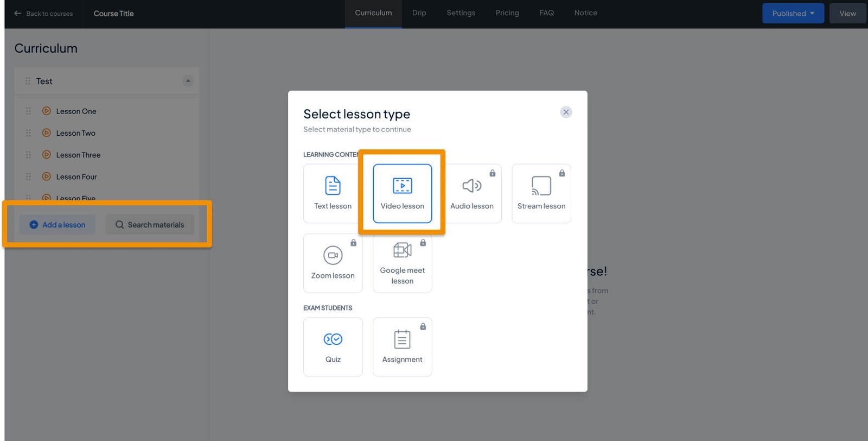The width and height of the screenshot is (868, 441).
Task: Click the Course Title text
Action: 113,14
